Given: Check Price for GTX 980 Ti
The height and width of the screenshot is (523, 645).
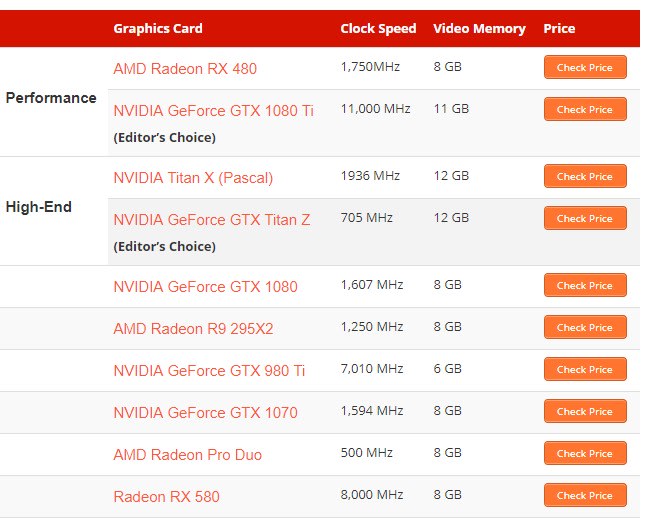Looking at the screenshot, I should (x=585, y=369).
